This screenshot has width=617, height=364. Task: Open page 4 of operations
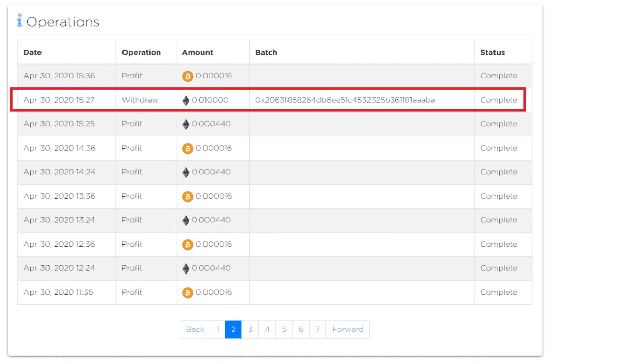[267, 329]
